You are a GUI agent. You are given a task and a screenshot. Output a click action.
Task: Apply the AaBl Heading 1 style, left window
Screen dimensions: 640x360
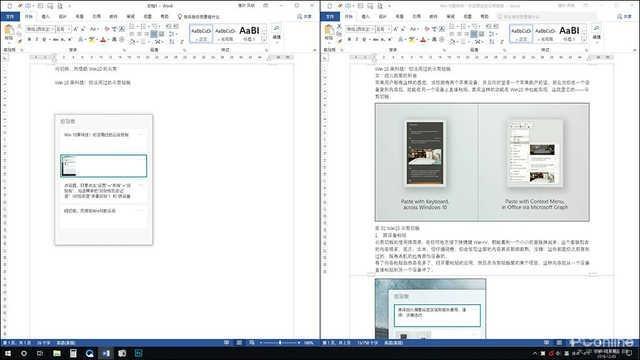coord(249,33)
